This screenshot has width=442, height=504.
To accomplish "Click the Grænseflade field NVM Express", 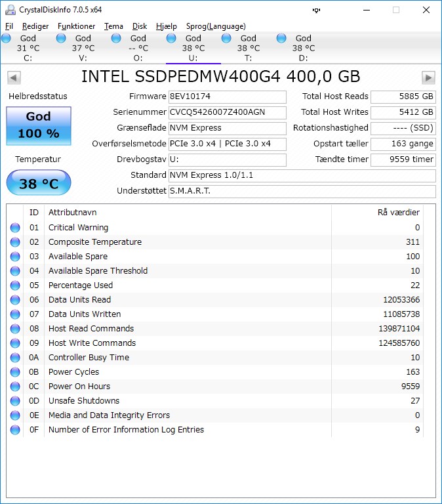I will click(228, 128).
